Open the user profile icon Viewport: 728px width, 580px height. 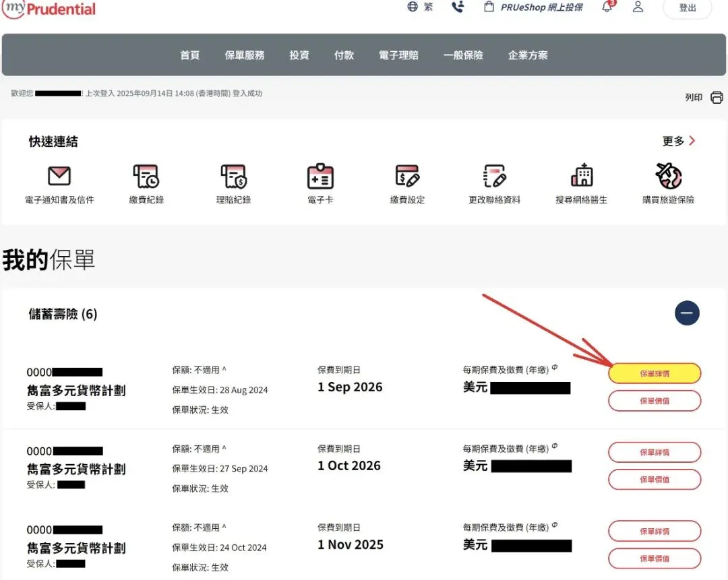pos(638,7)
